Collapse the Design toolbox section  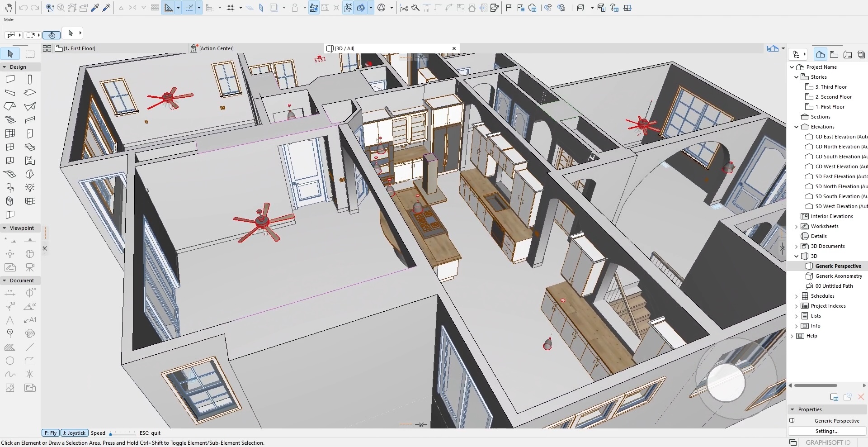coord(5,67)
